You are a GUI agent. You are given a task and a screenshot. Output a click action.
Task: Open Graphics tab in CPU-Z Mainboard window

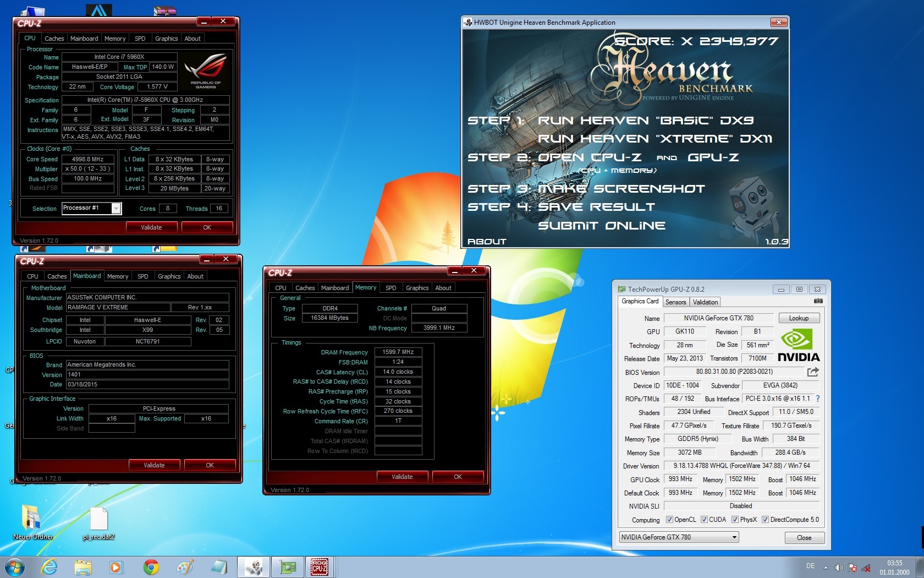pos(169,276)
